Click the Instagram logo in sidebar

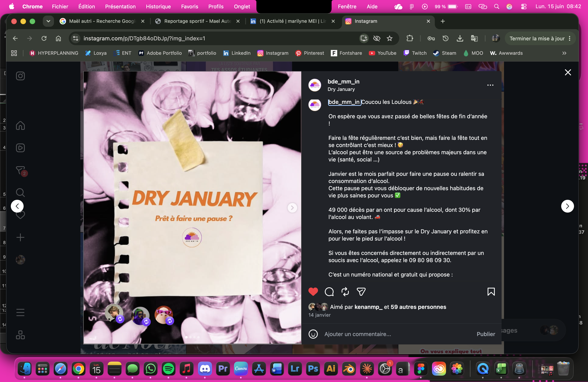tap(20, 76)
